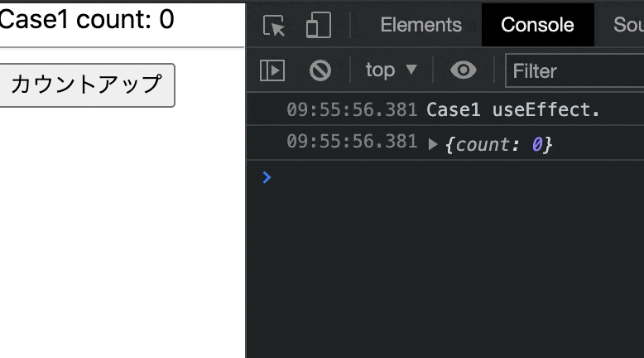Click the small arrow beside top
This screenshot has height=358, width=644.
point(411,70)
